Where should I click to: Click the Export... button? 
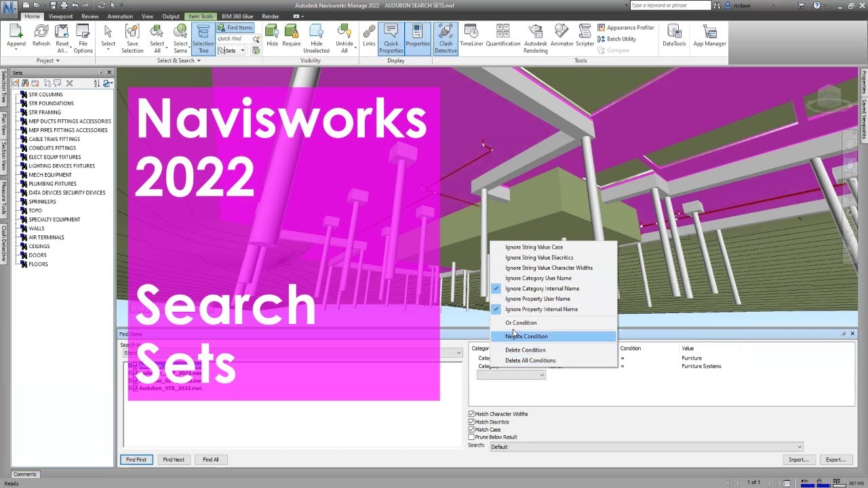(x=835, y=460)
